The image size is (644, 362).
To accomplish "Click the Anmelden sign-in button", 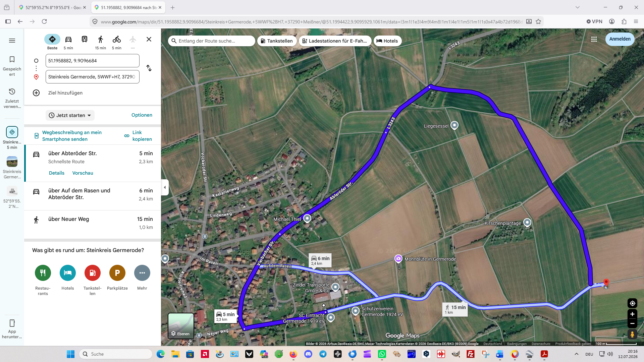I will pyautogui.click(x=620, y=39).
